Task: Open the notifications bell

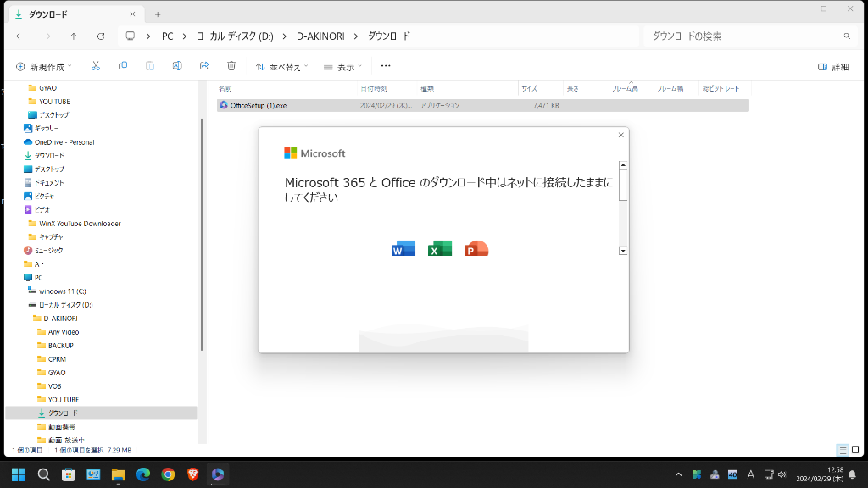Action: point(853,474)
